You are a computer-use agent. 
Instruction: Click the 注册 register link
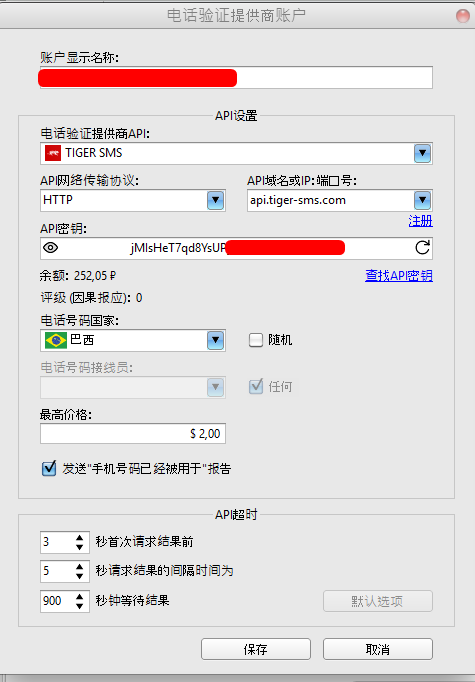[421, 221]
